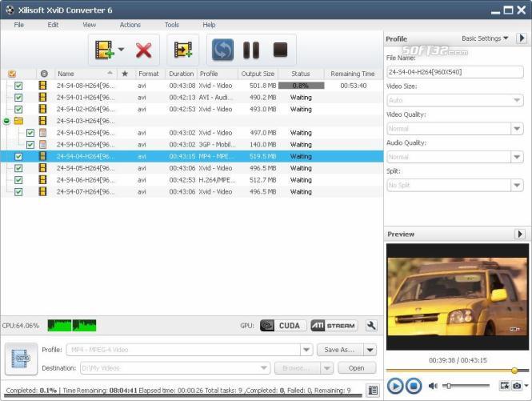
Task: Click the File Name input field
Action: 454,72
